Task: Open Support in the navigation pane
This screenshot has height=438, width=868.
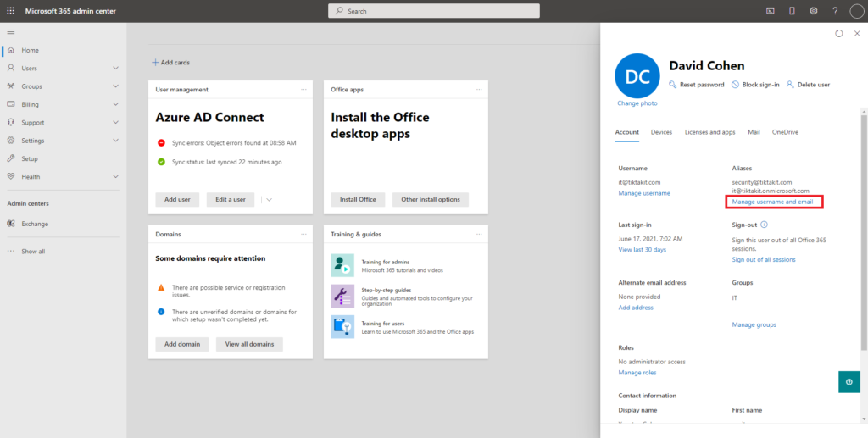Action: pos(33,122)
